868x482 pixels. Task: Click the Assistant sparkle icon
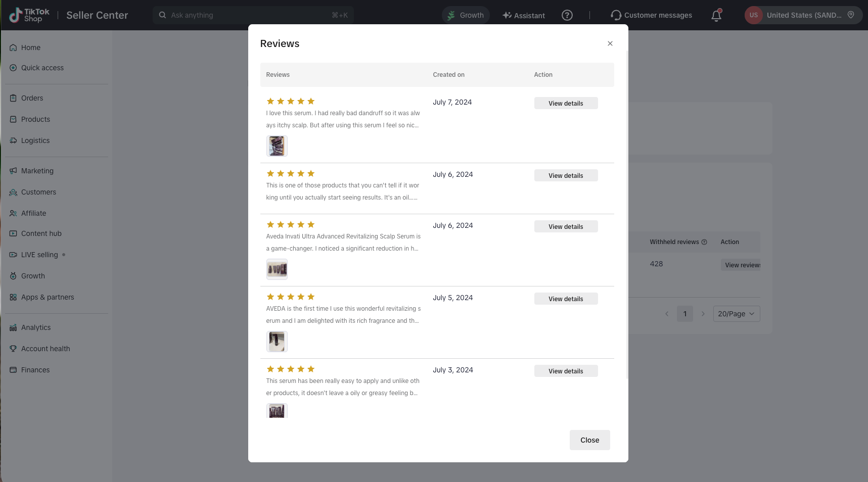[507, 15]
